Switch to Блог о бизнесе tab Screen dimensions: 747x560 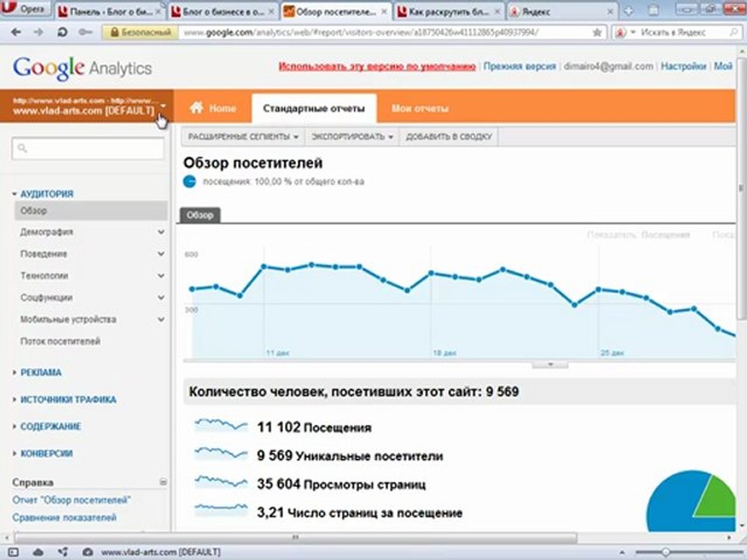224,12
